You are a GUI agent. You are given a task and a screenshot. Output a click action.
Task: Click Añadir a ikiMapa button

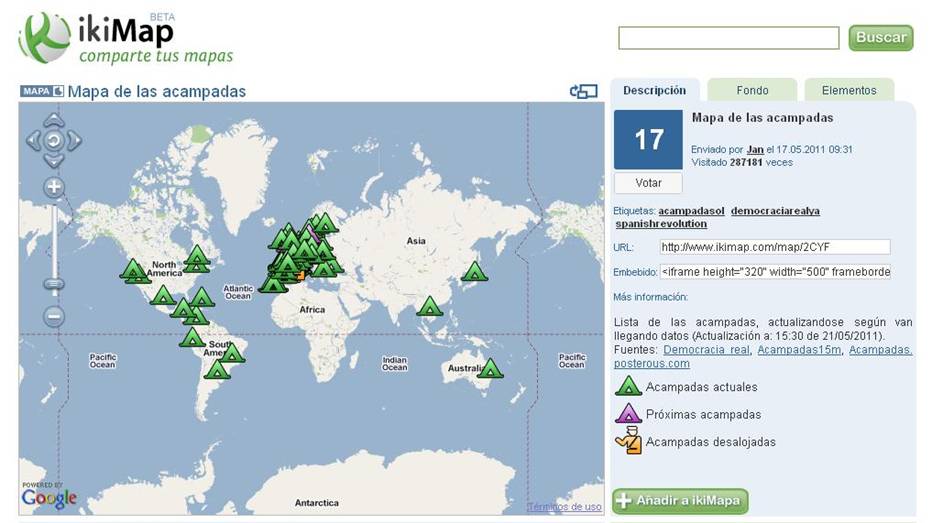click(680, 501)
